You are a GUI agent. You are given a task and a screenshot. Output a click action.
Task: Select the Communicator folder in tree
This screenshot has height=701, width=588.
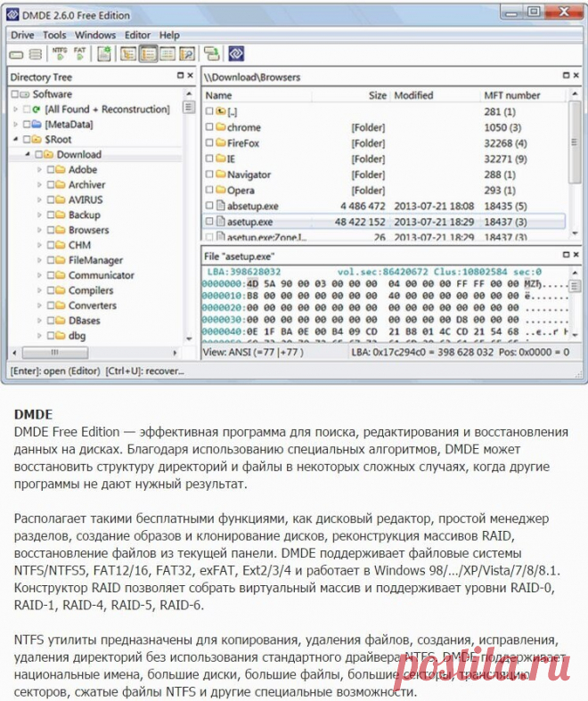tap(101, 275)
